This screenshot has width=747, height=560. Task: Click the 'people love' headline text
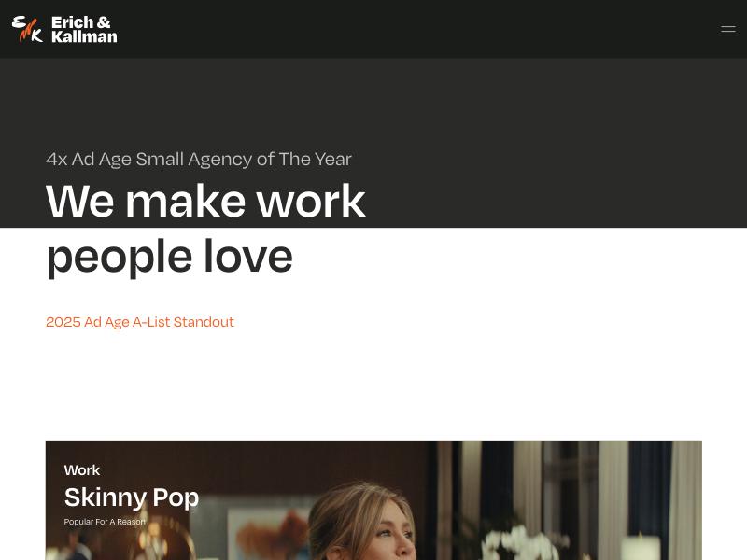[170, 258]
